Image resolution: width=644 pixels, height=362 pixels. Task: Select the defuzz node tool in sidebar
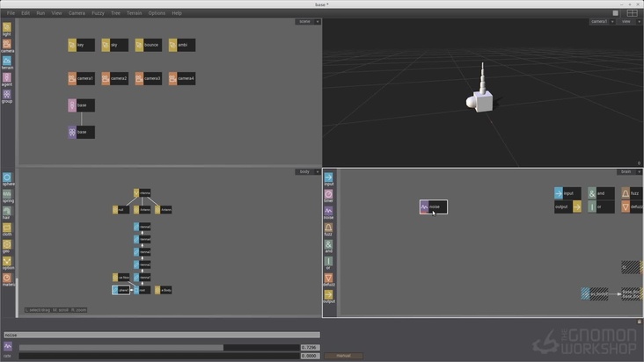329,279
